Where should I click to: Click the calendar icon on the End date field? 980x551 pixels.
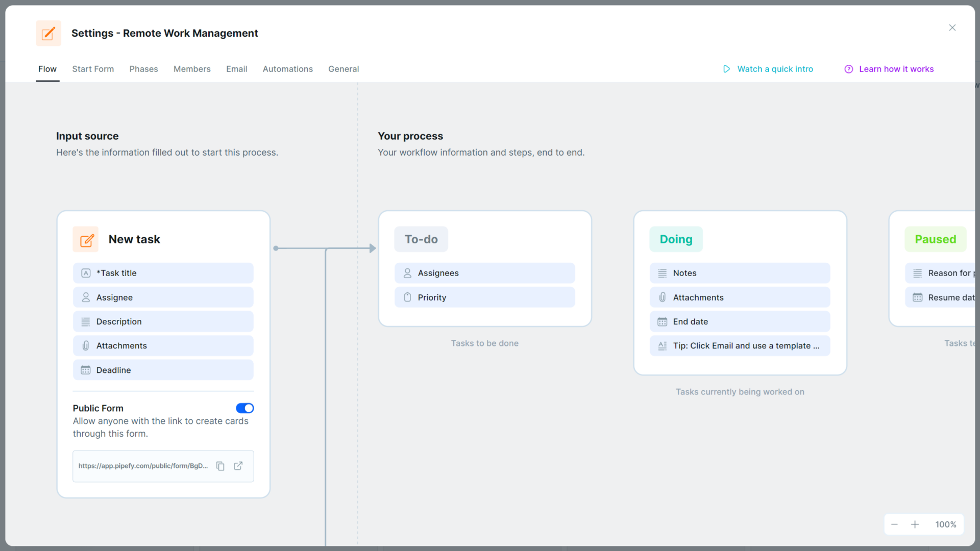tap(662, 321)
